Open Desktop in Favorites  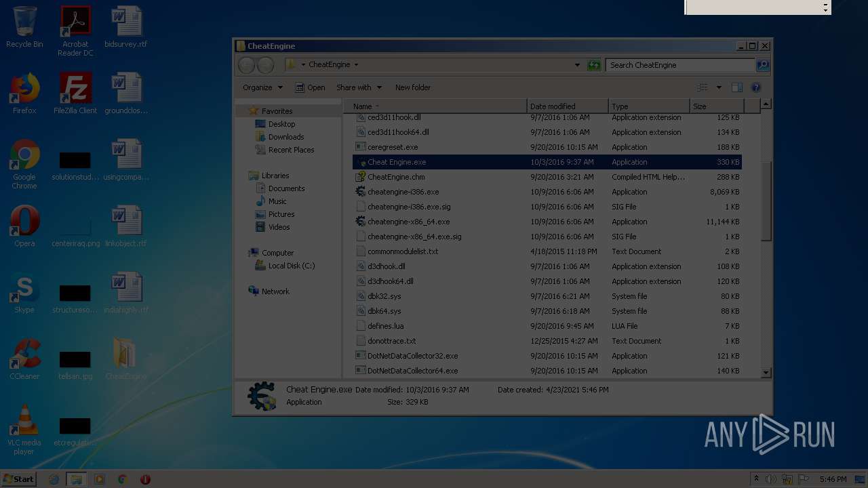coord(275,124)
